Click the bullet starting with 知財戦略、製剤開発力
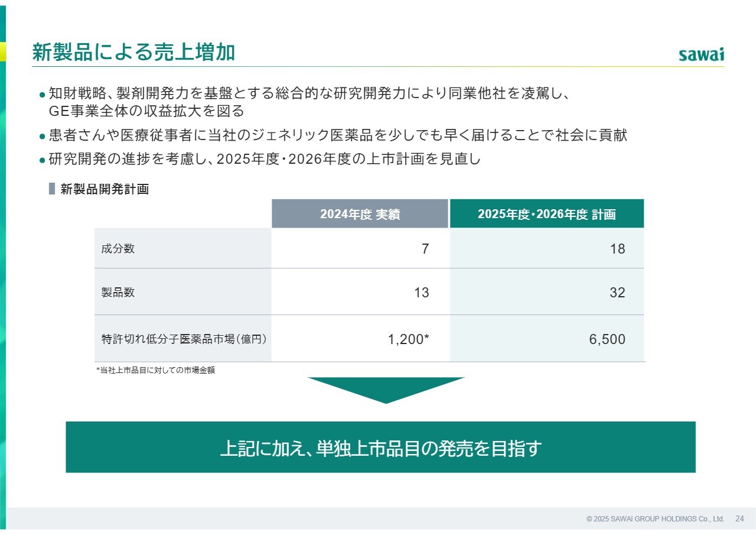The width and height of the screenshot is (756, 535). pos(308,93)
